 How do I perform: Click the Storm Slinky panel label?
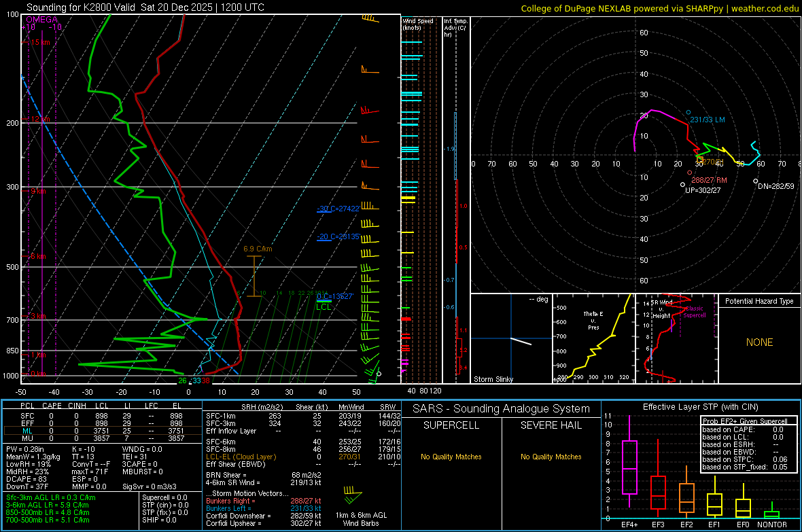[493, 379]
